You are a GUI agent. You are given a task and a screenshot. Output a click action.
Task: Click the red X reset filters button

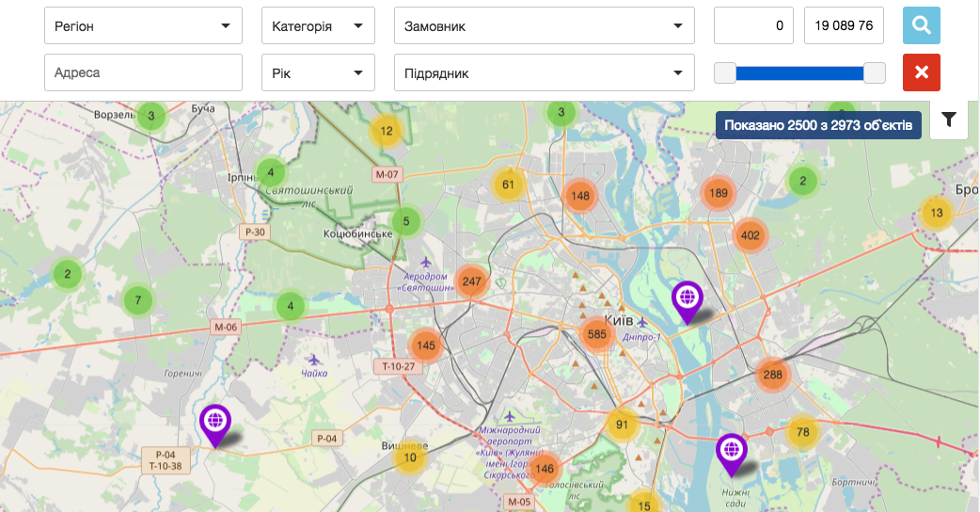point(921,72)
